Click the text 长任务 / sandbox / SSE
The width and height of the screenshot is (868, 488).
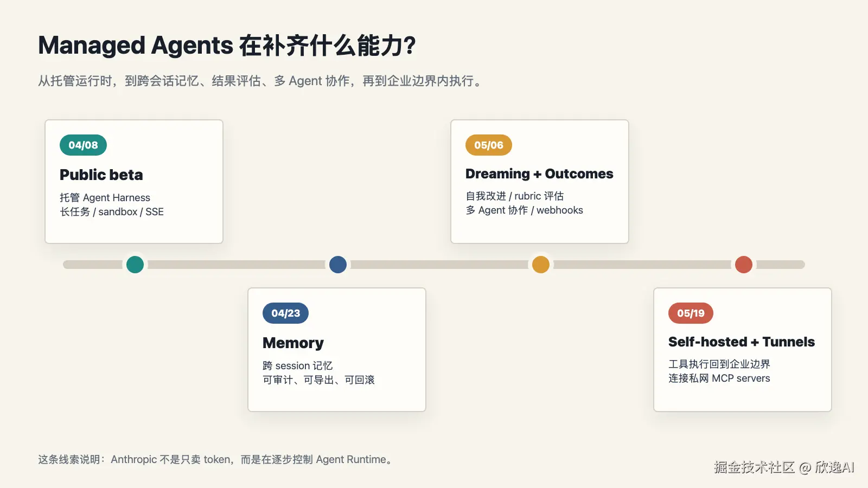(112, 211)
